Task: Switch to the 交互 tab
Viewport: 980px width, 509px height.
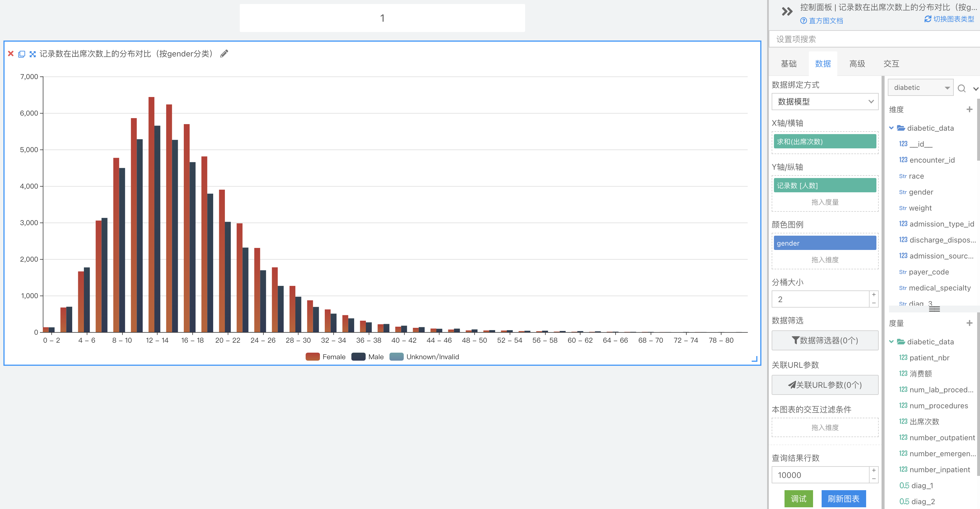Action: tap(891, 64)
